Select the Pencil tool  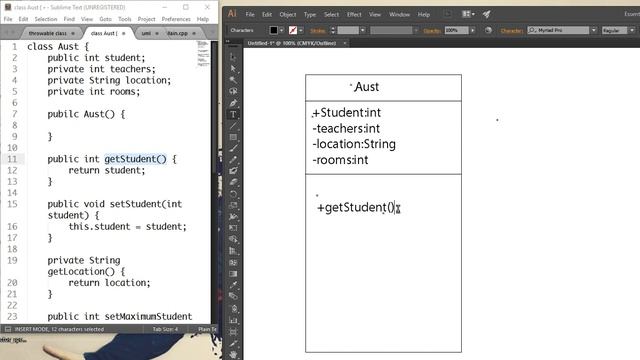233,160
